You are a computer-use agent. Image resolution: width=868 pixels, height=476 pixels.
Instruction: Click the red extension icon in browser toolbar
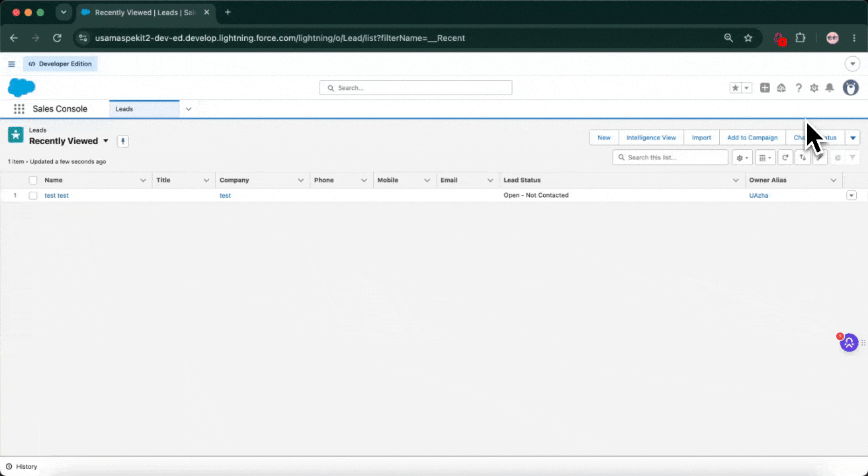pyautogui.click(x=780, y=39)
